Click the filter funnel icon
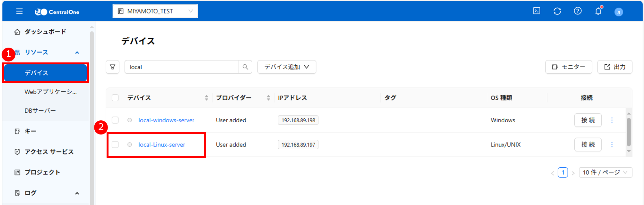This screenshot has width=644, height=205. (x=113, y=67)
